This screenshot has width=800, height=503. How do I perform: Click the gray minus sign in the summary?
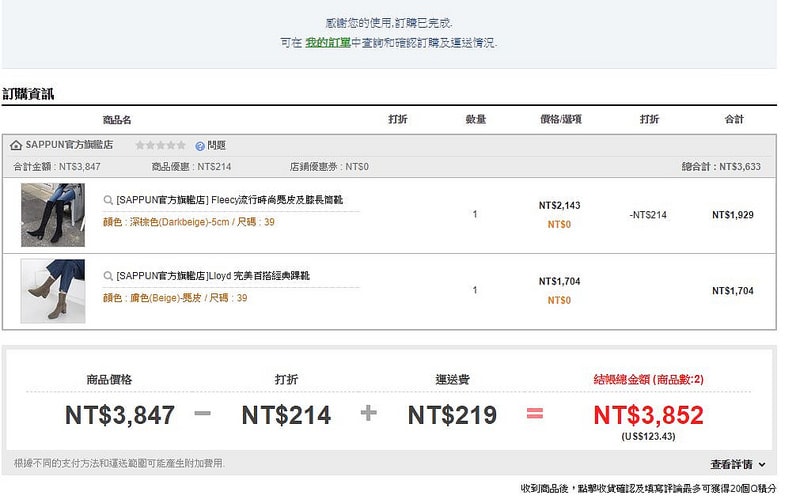pos(202,413)
